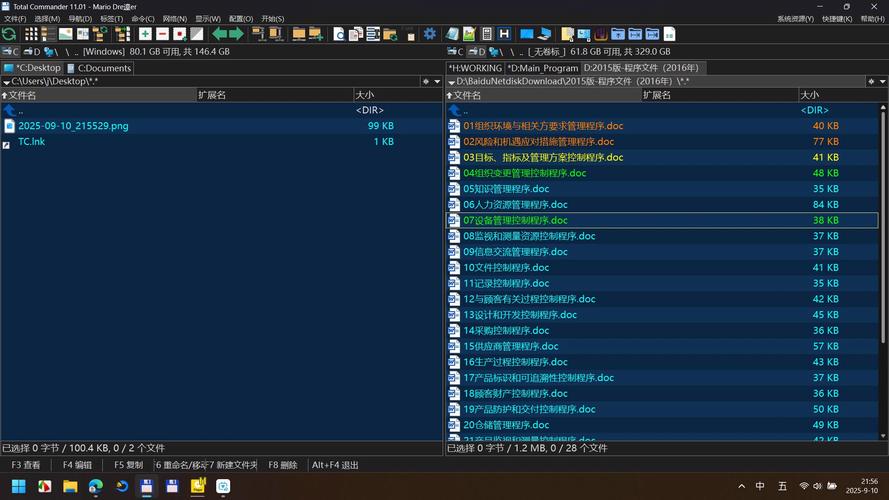The width and height of the screenshot is (889, 500).
Task: Click the right panel path bar
Action: point(656,82)
